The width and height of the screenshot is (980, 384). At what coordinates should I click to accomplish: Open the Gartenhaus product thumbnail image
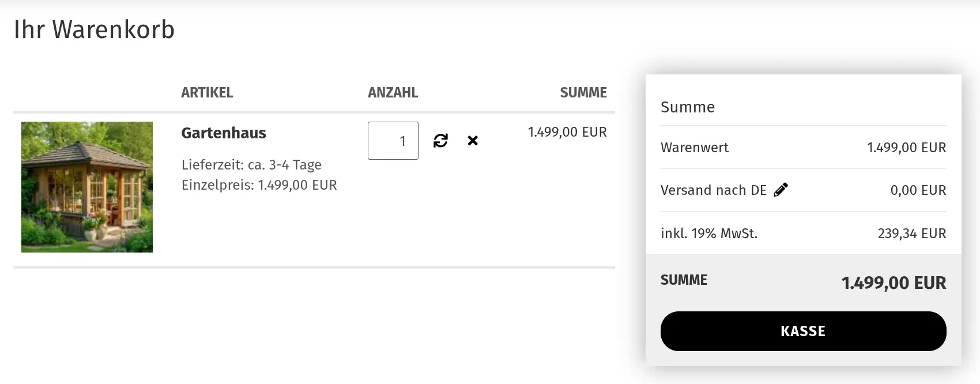[87, 187]
